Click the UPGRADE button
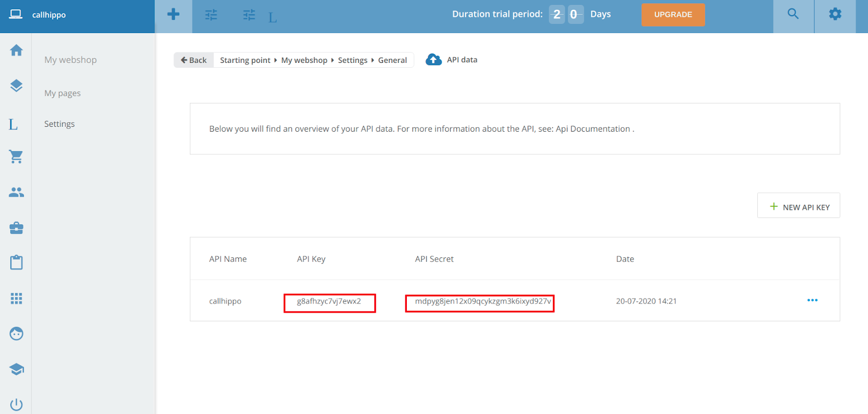Image resolution: width=868 pixels, height=414 pixels. [x=673, y=15]
